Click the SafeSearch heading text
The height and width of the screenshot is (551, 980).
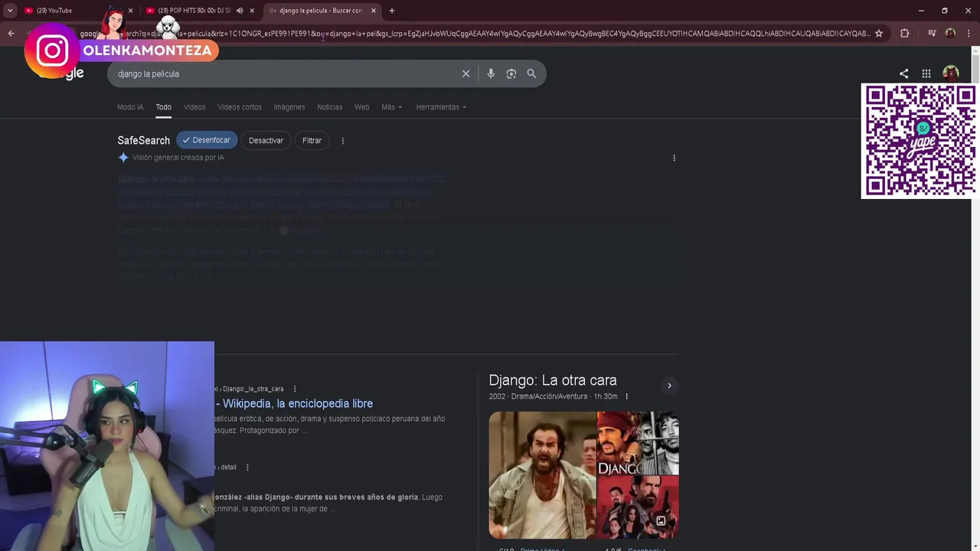pos(143,141)
